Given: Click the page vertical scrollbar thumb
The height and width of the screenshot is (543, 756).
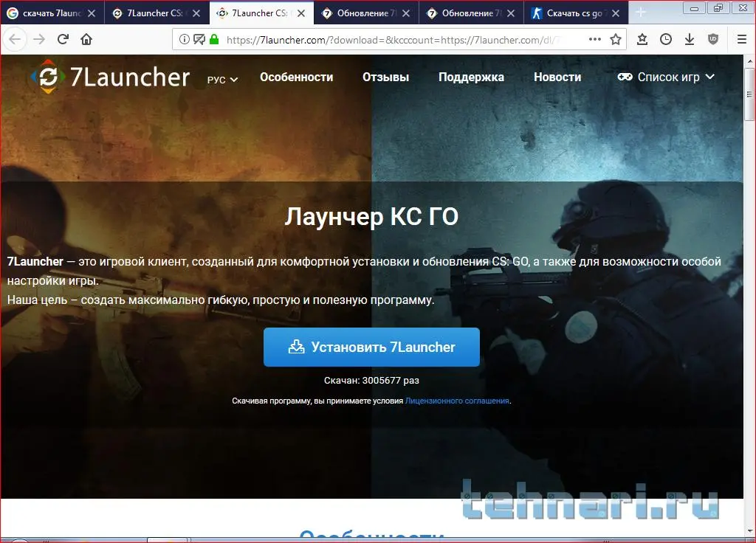Looking at the screenshot, I should pyautogui.click(x=749, y=94).
